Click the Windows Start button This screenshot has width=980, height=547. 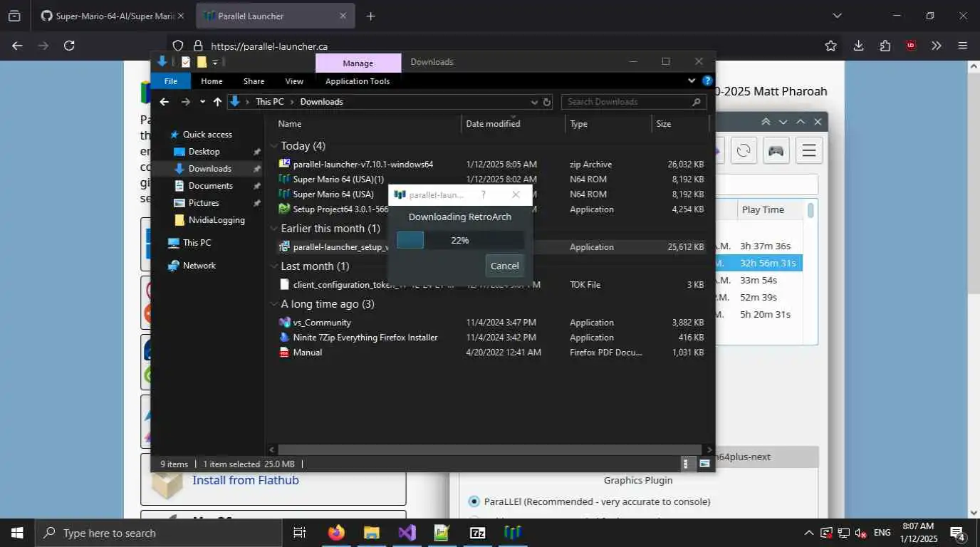[x=16, y=533]
